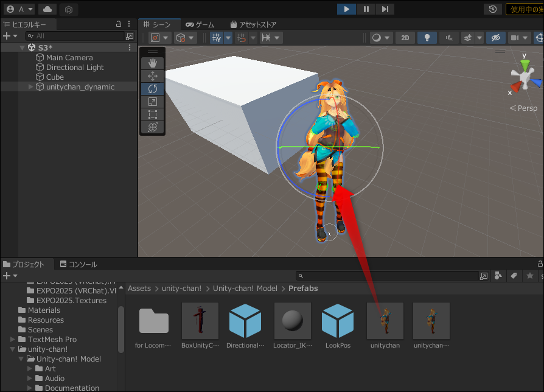Image resolution: width=544 pixels, height=392 pixels.
Task: Click Project panel add plus button
Action: pyautogui.click(x=7, y=276)
